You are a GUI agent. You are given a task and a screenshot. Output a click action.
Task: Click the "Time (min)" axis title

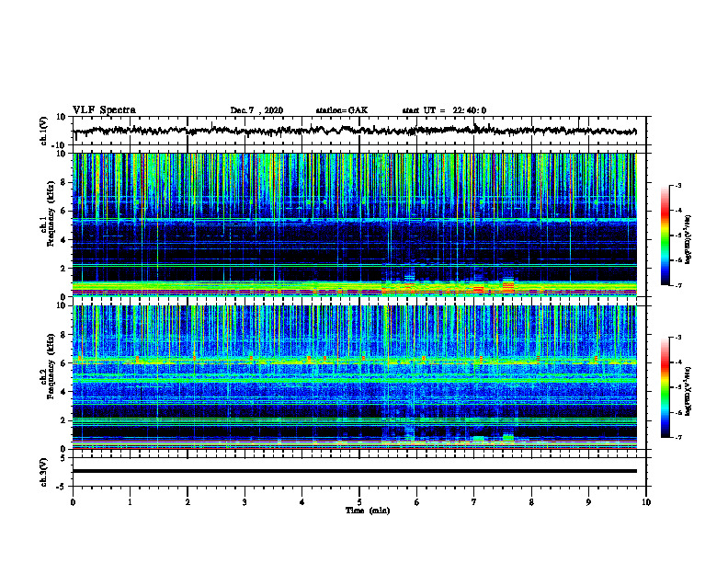pos(368,511)
